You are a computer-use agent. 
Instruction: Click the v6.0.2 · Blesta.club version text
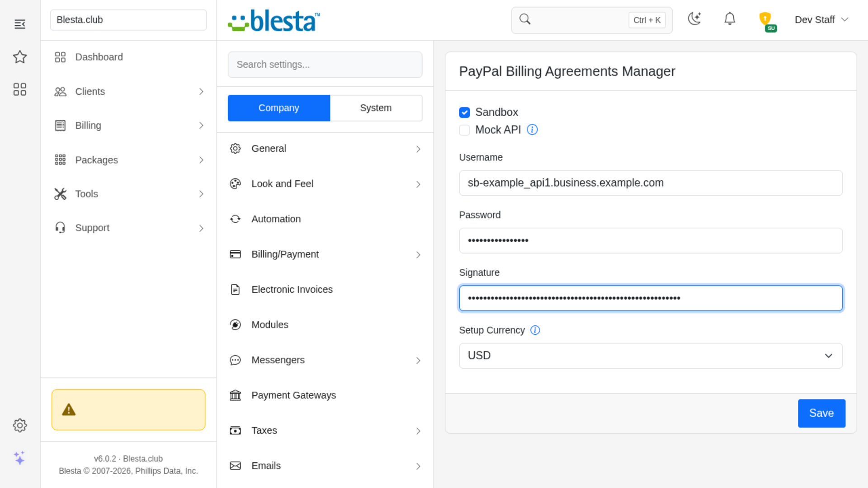[128, 459]
